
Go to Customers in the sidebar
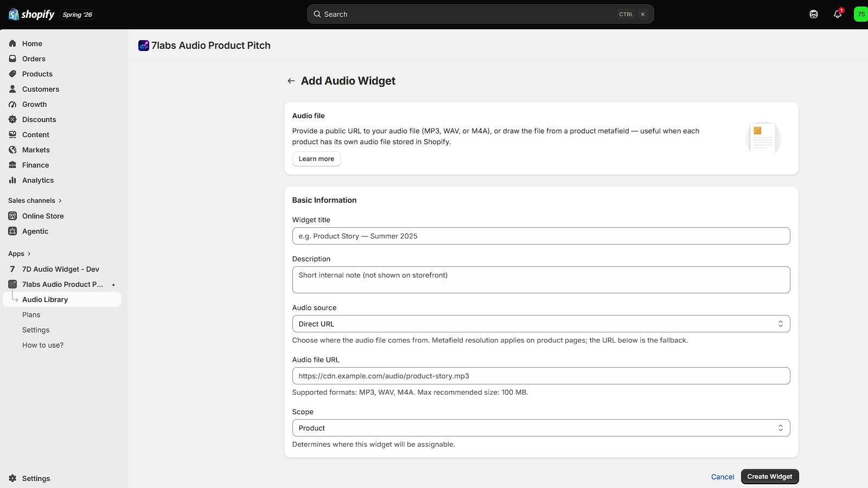pyautogui.click(x=41, y=89)
